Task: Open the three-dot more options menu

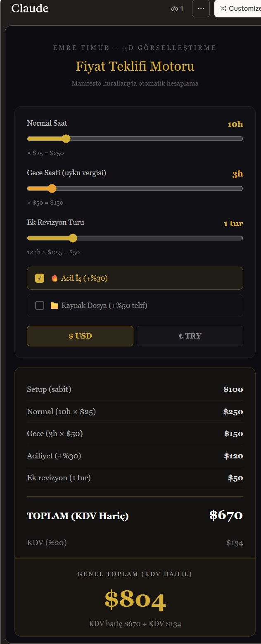Action: pyautogui.click(x=201, y=9)
